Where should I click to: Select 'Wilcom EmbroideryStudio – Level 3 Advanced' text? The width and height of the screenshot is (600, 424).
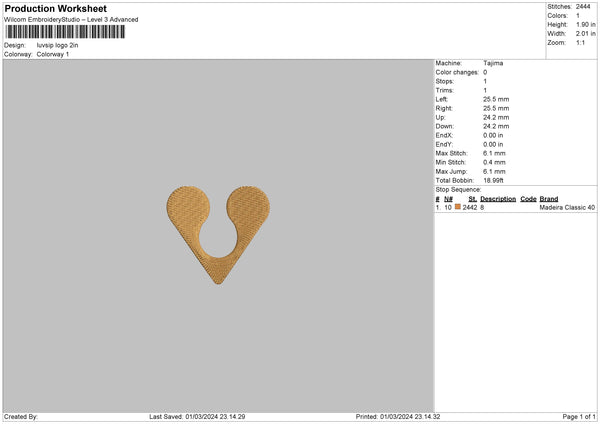click(x=71, y=20)
